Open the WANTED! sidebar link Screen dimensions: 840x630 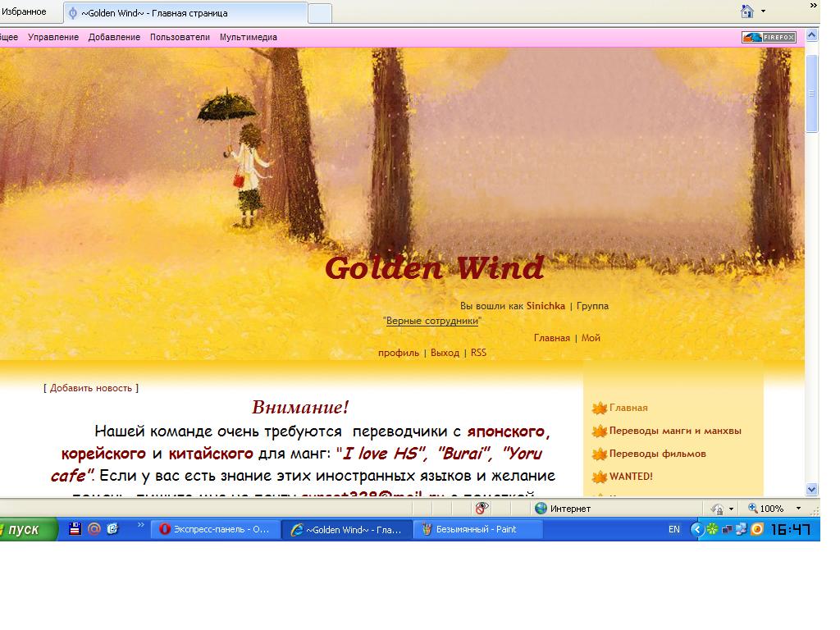631,477
